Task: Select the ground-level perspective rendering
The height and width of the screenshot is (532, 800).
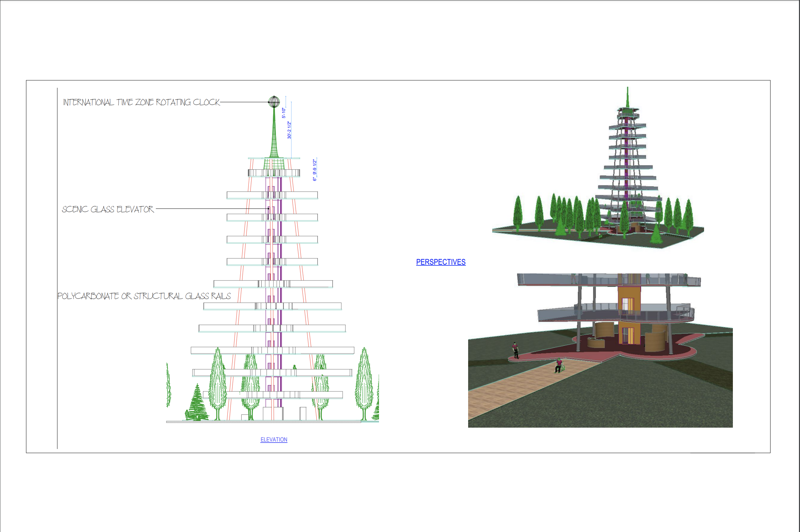Action: point(600,350)
